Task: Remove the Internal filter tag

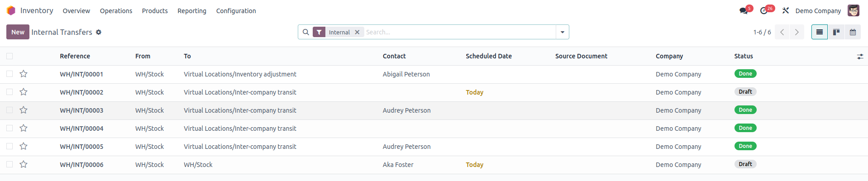Action: pos(357,32)
